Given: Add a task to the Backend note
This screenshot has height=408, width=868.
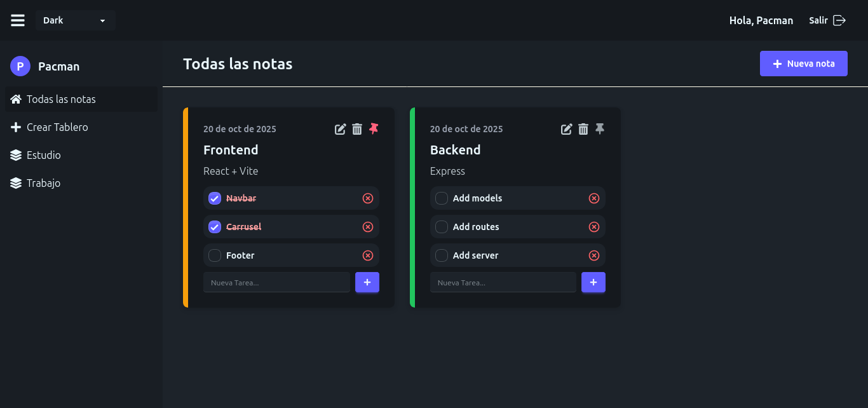Looking at the screenshot, I should pyautogui.click(x=593, y=282).
